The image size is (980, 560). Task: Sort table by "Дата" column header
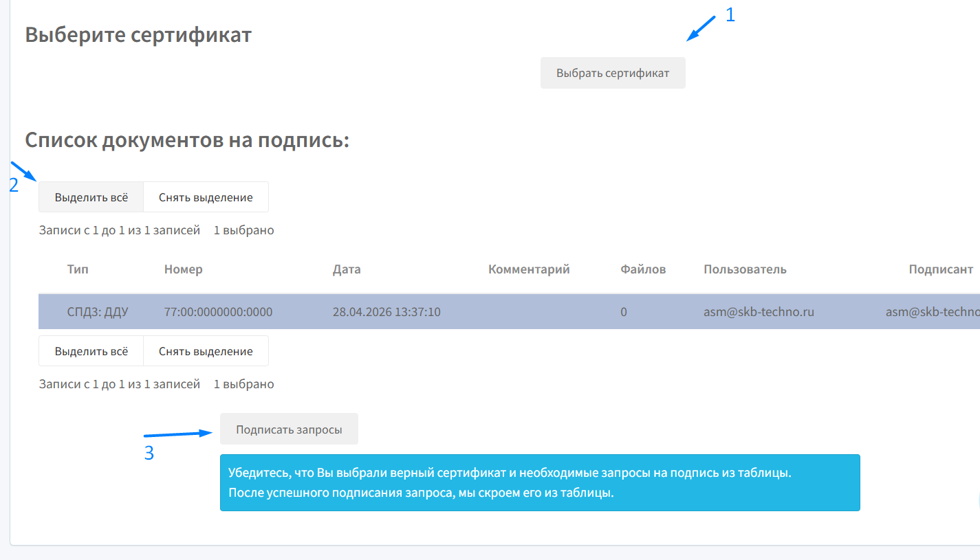tap(347, 269)
